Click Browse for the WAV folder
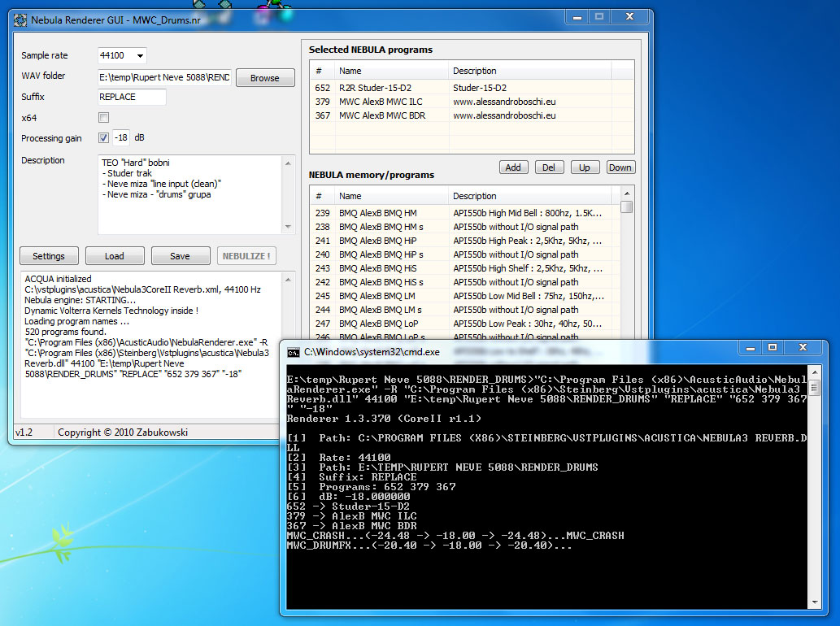840x626 pixels. pos(264,78)
